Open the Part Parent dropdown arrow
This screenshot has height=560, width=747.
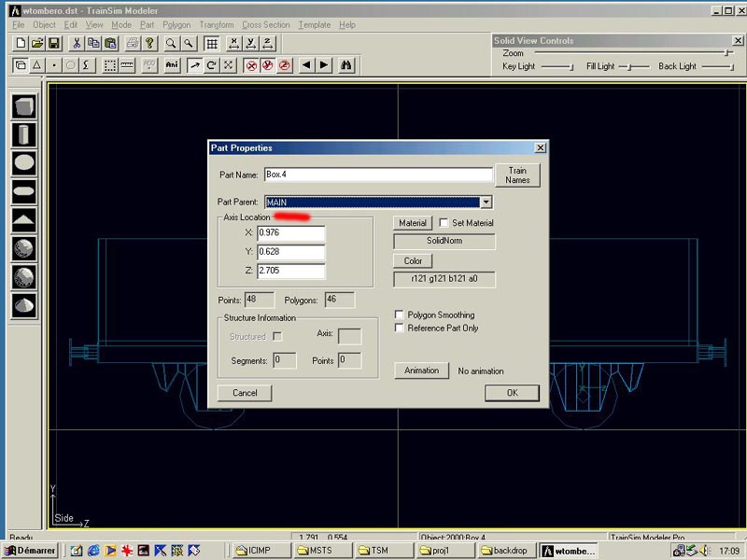[486, 202]
